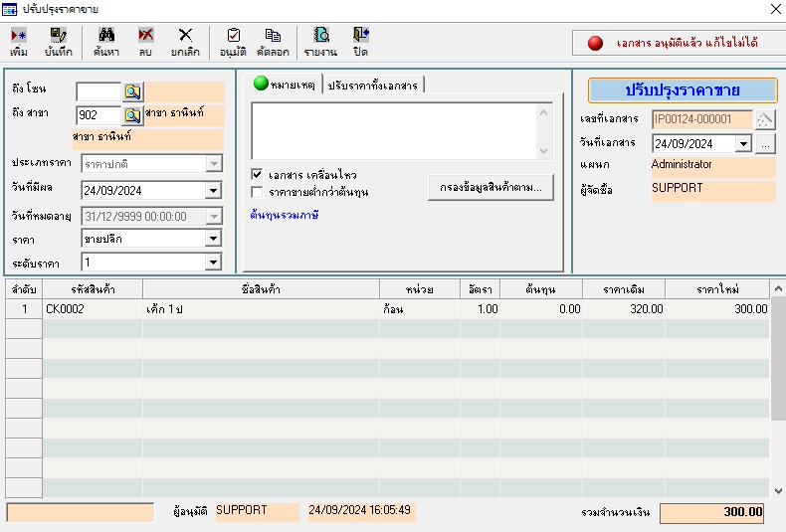This screenshot has width=786, height=532.
Task: Expand the ระดับราคา dropdown
Action: (x=213, y=263)
